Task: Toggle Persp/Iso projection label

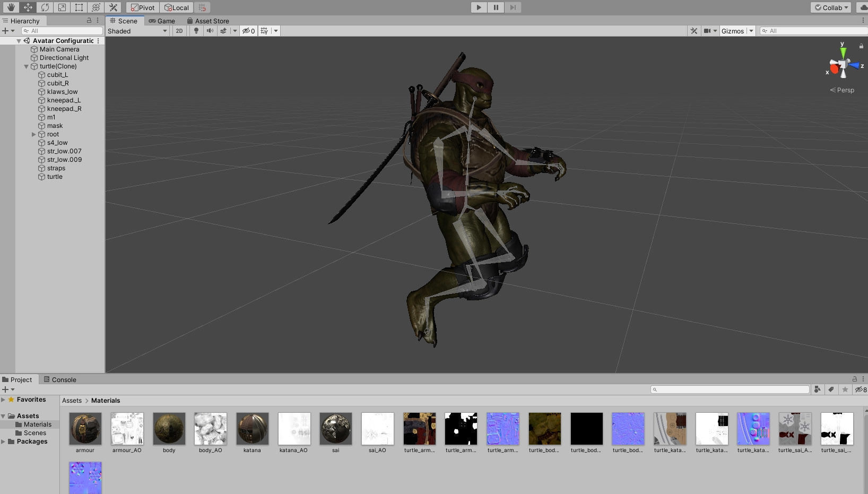Action: 842,90
